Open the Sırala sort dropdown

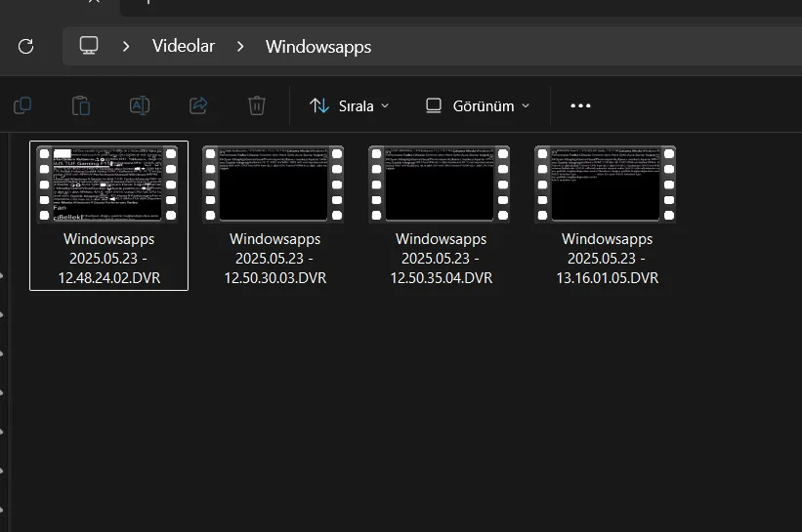[x=350, y=105]
